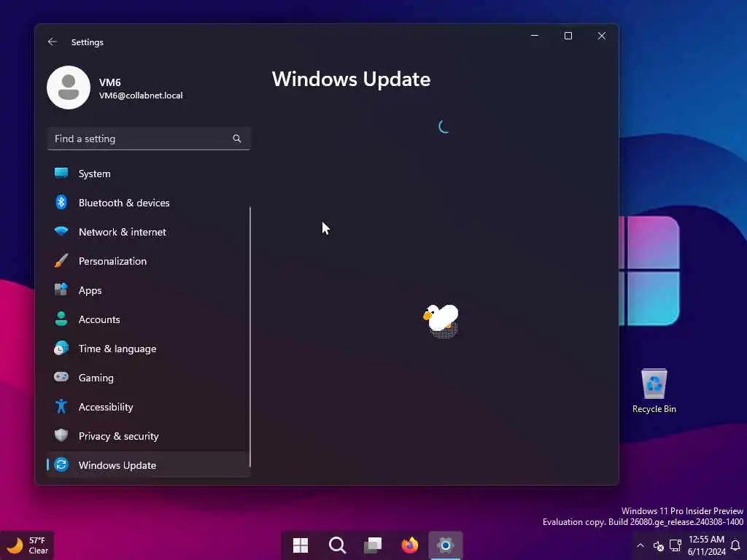Open Accessibility settings
Viewport: 747px width, 560px height.
(149, 407)
